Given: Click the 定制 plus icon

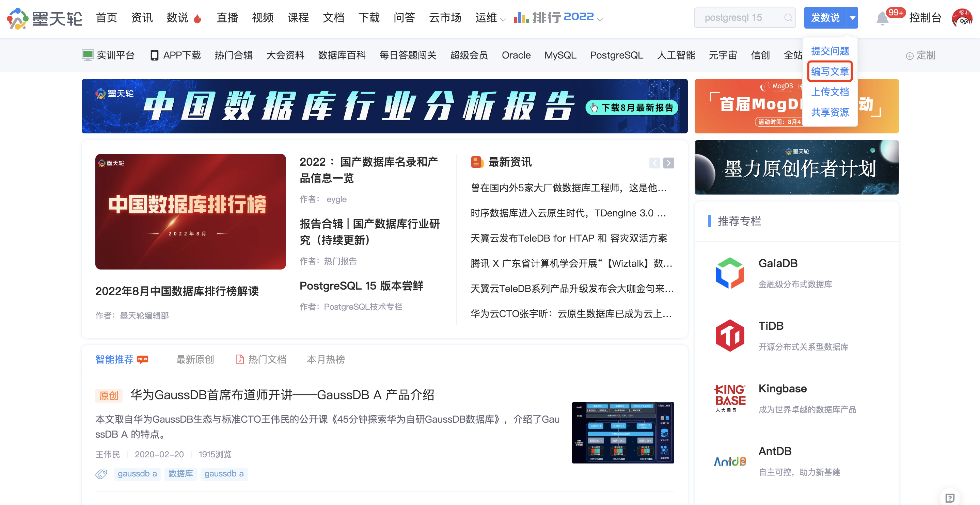Looking at the screenshot, I should 909,56.
